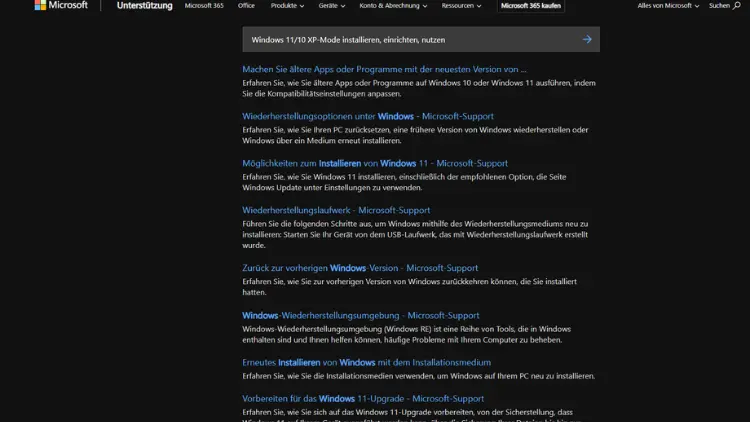Open Wiederherstellungslaufwerk result link

(x=336, y=210)
